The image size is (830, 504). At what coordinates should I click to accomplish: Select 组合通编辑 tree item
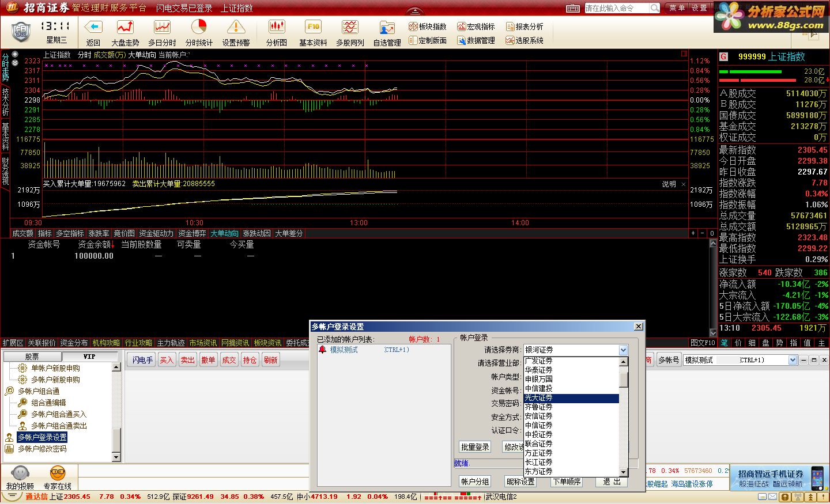point(48,403)
